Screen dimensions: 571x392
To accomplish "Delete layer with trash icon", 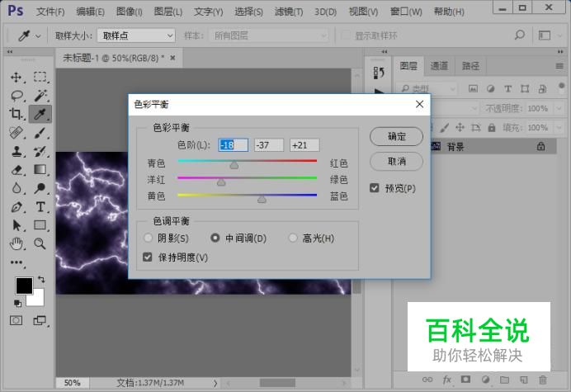I will tap(543, 380).
